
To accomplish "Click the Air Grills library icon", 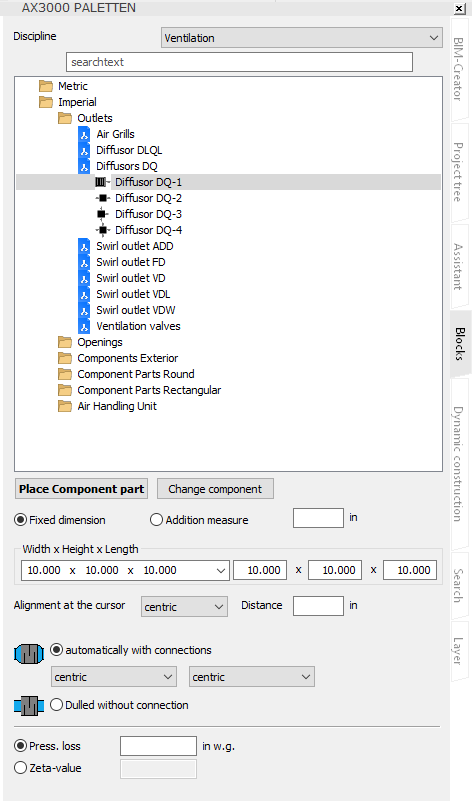I will pyautogui.click(x=84, y=134).
